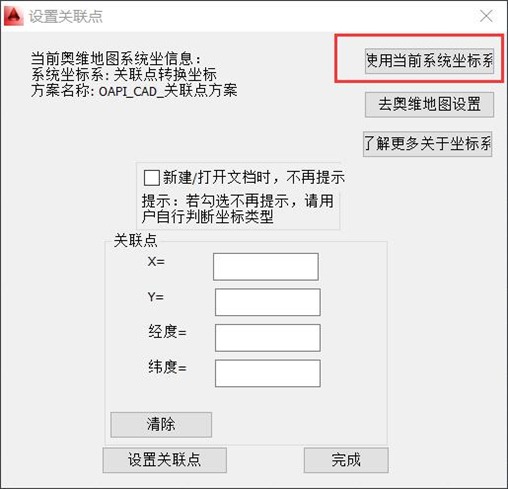Click the 清除 button
508x489 pixels.
tap(161, 425)
